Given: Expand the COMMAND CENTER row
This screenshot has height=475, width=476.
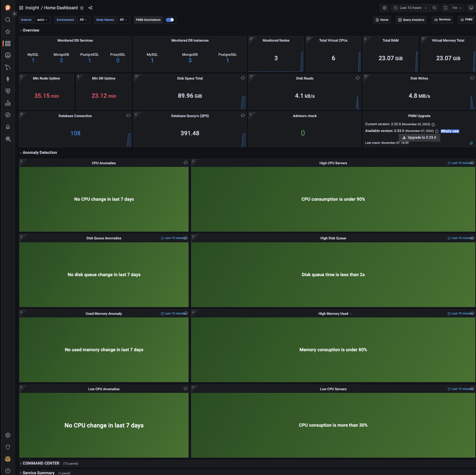Looking at the screenshot, I should pyautogui.click(x=41, y=463).
